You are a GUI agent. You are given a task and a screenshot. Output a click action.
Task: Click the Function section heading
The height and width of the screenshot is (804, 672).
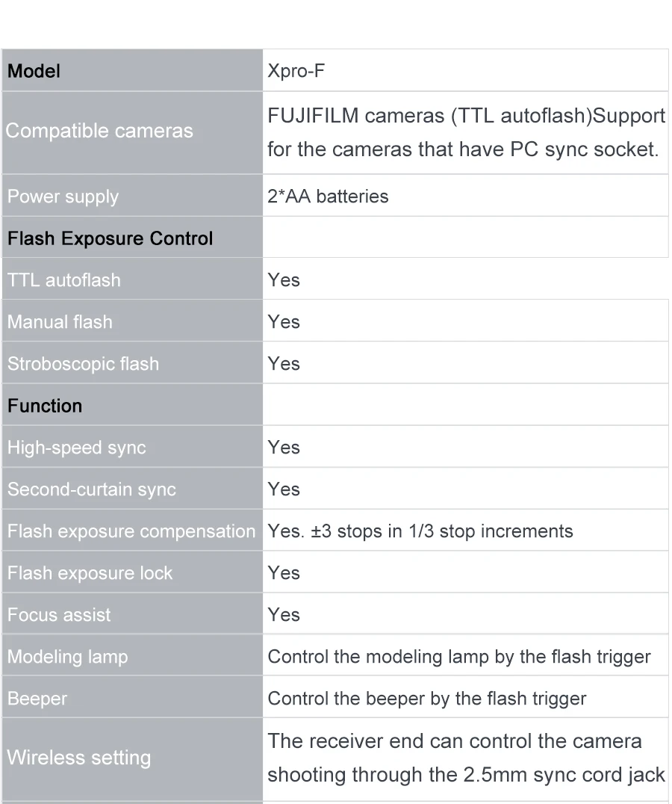click(x=45, y=406)
